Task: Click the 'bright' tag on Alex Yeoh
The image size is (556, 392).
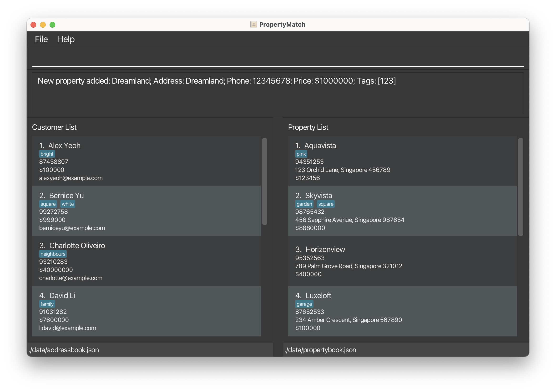Action: click(x=47, y=154)
